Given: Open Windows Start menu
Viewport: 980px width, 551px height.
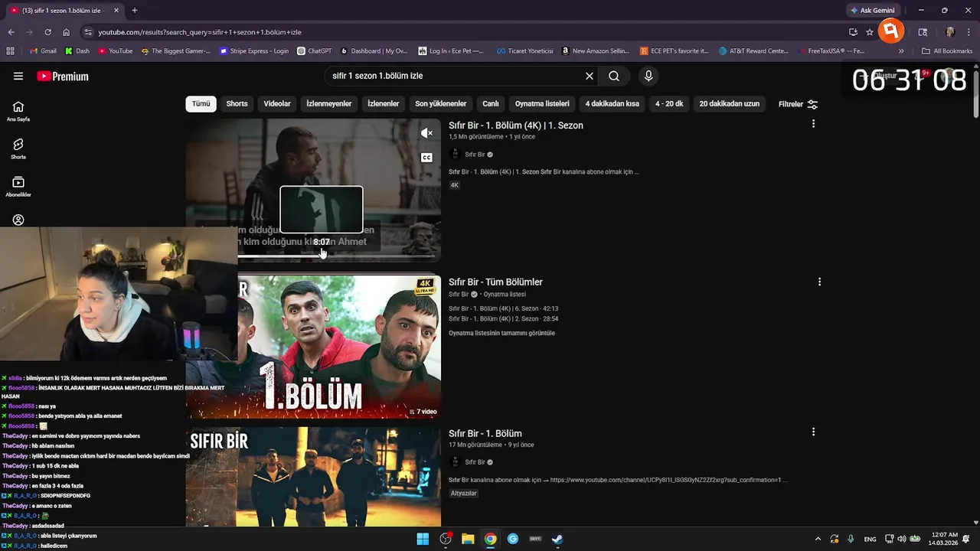Looking at the screenshot, I should pyautogui.click(x=423, y=539).
